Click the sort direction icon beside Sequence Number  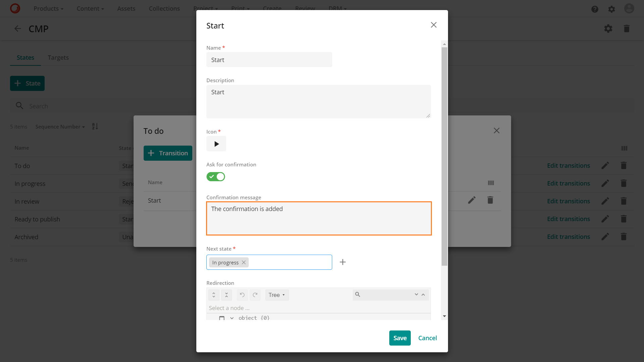(x=95, y=126)
